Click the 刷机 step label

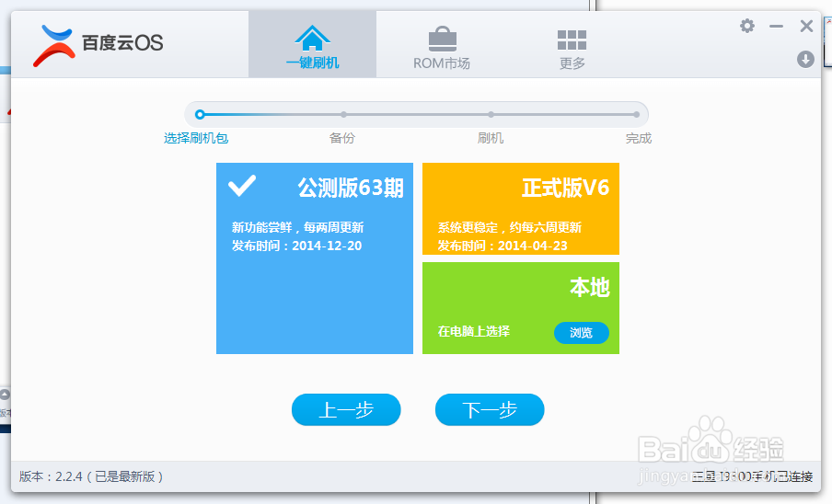point(490,138)
